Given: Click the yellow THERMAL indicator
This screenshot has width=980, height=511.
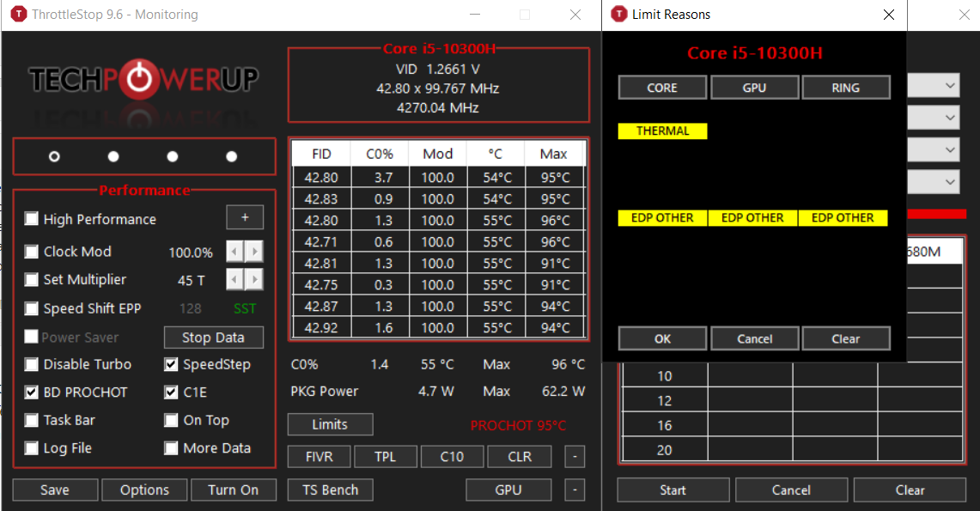Looking at the screenshot, I should point(662,131).
